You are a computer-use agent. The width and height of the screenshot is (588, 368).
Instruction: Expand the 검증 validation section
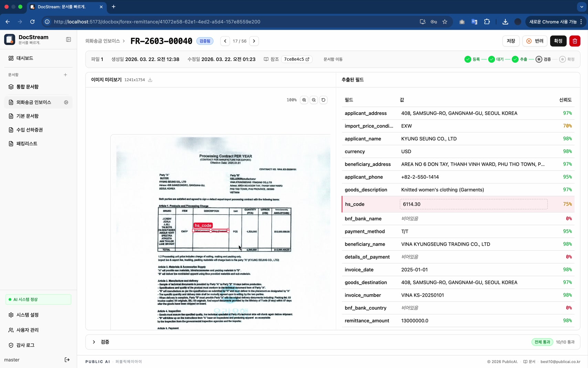94,342
